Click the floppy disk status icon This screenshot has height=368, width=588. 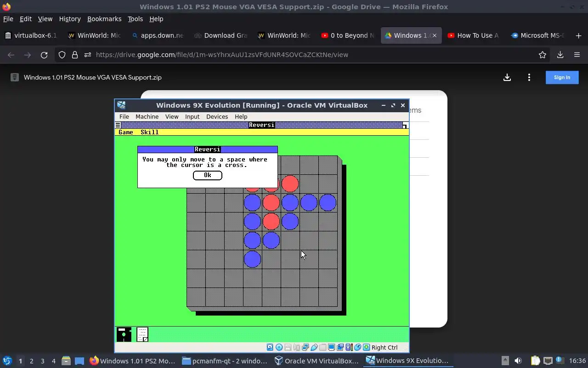[288, 347]
